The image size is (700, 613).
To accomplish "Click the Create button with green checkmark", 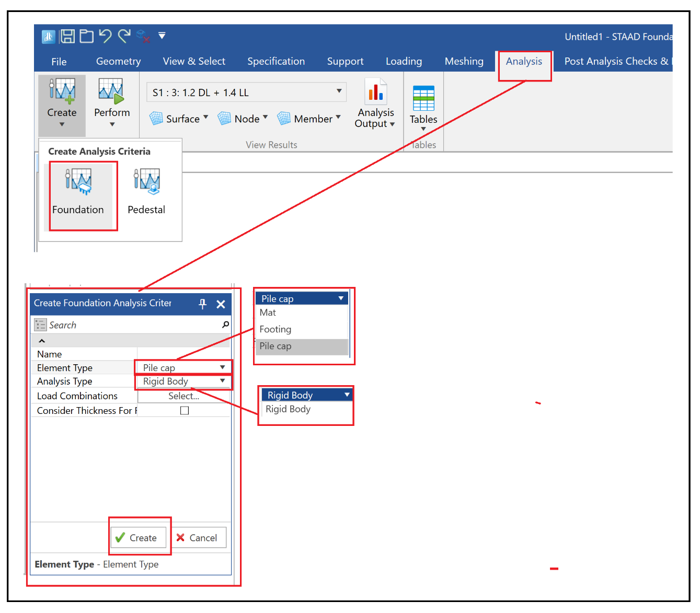I will pyautogui.click(x=139, y=538).
